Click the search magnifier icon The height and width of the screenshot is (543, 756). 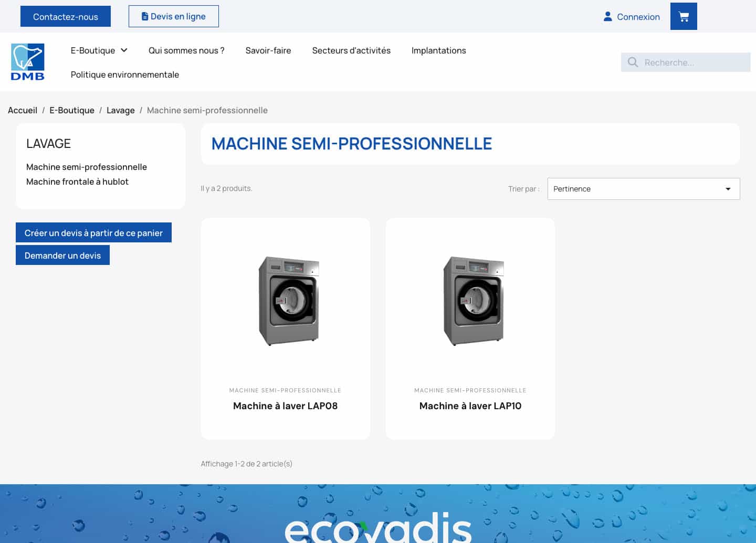coord(633,62)
